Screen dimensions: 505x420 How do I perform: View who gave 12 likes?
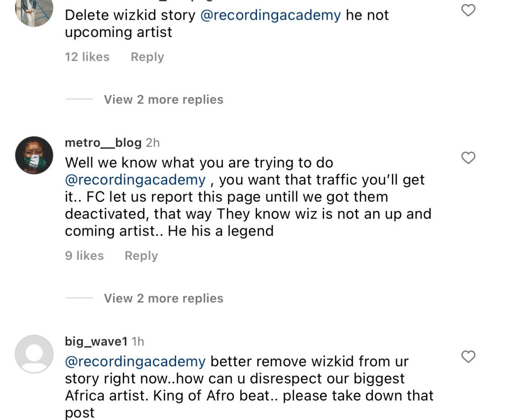point(87,57)
